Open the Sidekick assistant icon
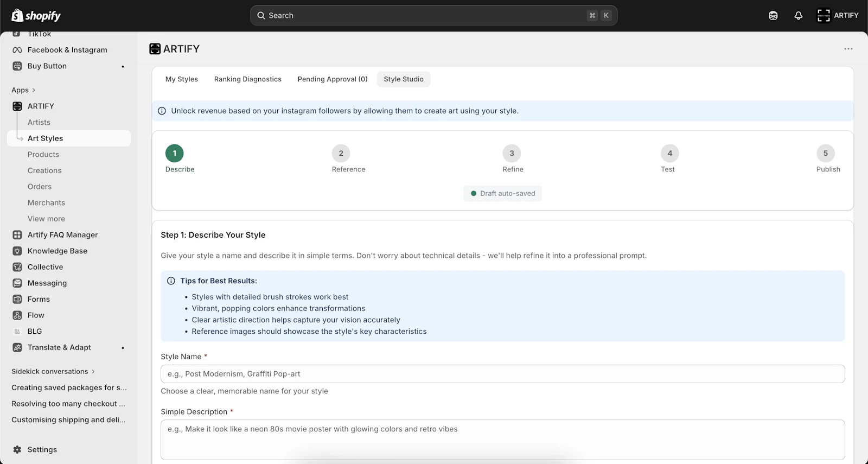Screen dimensions: 868x464 [773, 16]
